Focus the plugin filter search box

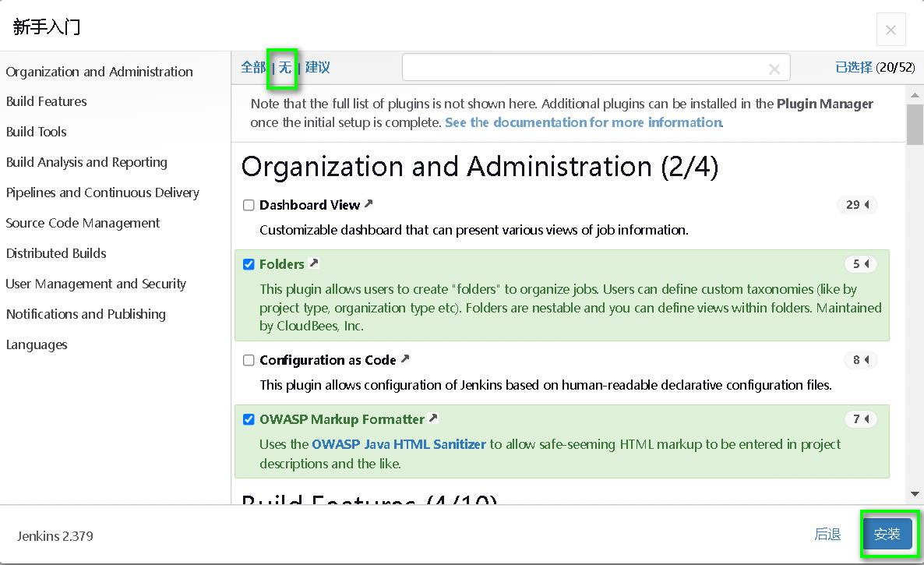[x=584, y=68]
